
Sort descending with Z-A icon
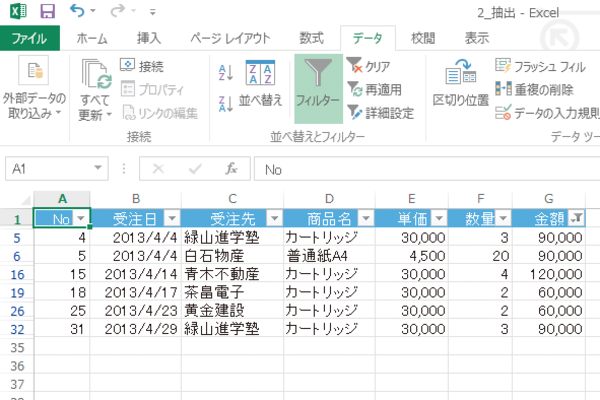226,104
